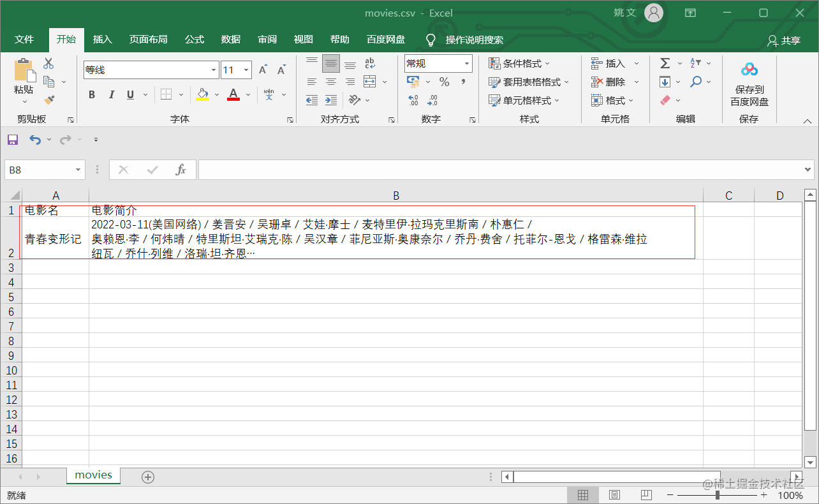
Task: Click the borders icon
Action: tap(166, 94)
